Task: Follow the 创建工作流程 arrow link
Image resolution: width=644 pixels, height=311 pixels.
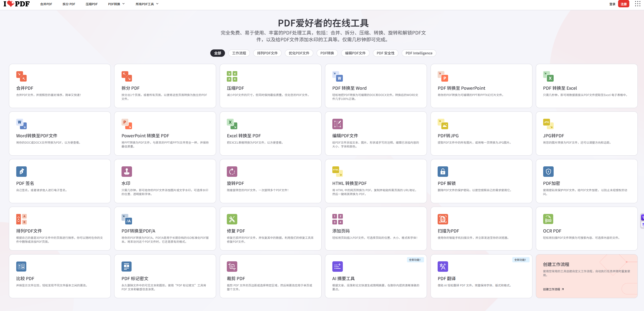Action: (553, 289)
